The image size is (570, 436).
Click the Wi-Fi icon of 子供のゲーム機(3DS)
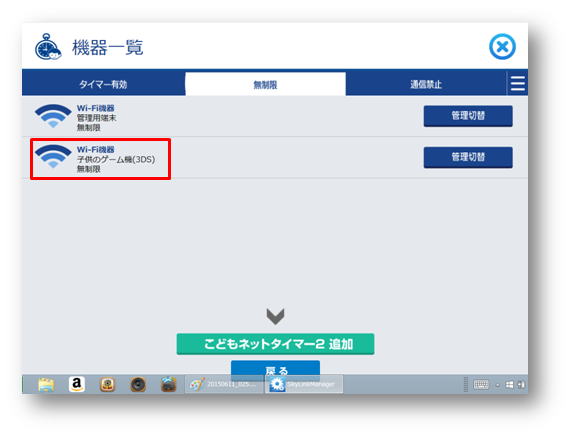pos(53,156)
